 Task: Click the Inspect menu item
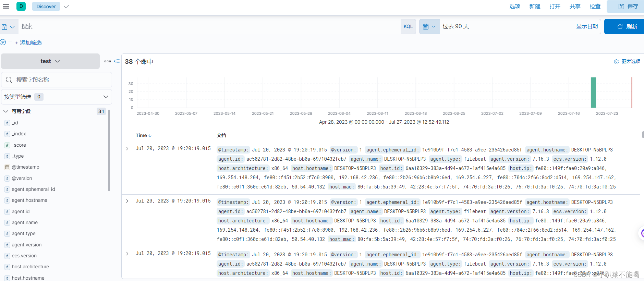click(x=595, y=7)
